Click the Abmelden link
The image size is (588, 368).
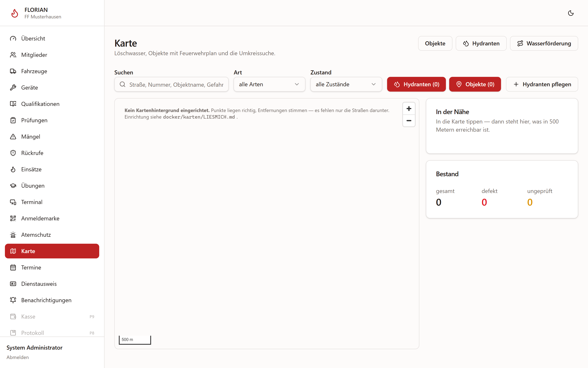click(18, 357)
